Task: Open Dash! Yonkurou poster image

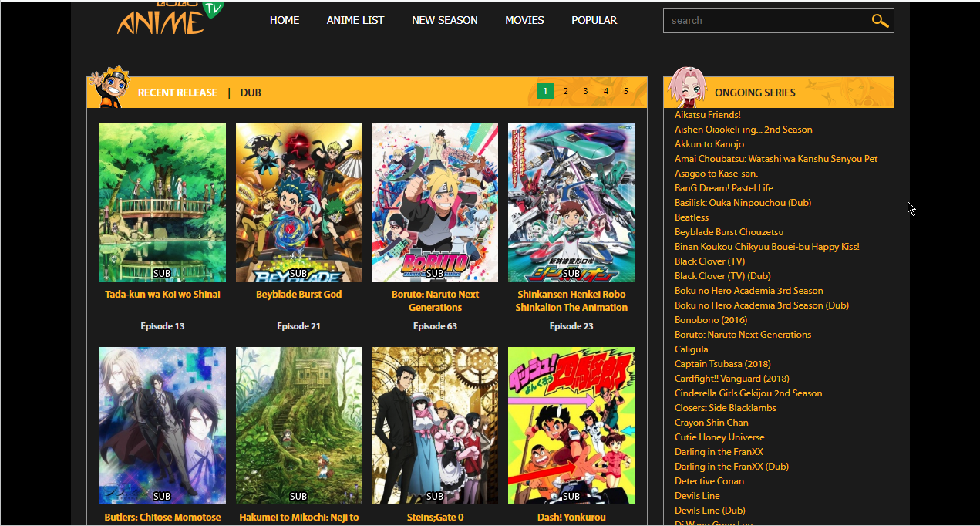Action: (x=571, y=426)
